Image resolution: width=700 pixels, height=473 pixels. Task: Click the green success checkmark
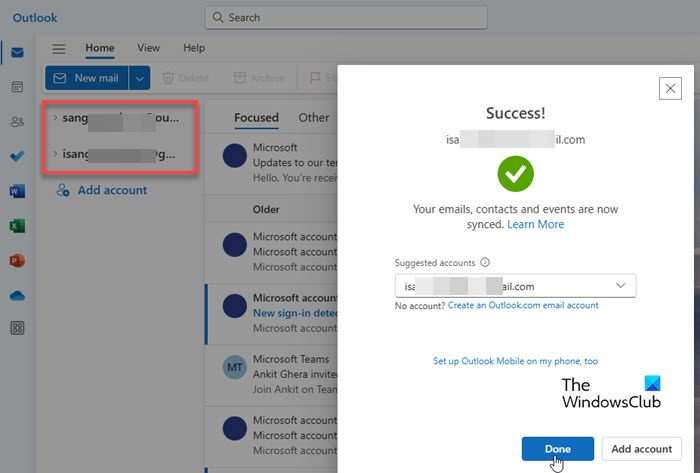pos(515,174)
